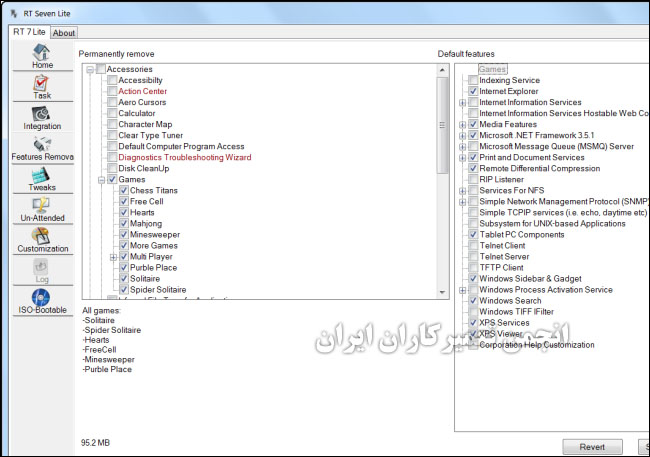Select Character Map tree item
The width and height of the screenshot is (650, 457).
tap(145, 124)
